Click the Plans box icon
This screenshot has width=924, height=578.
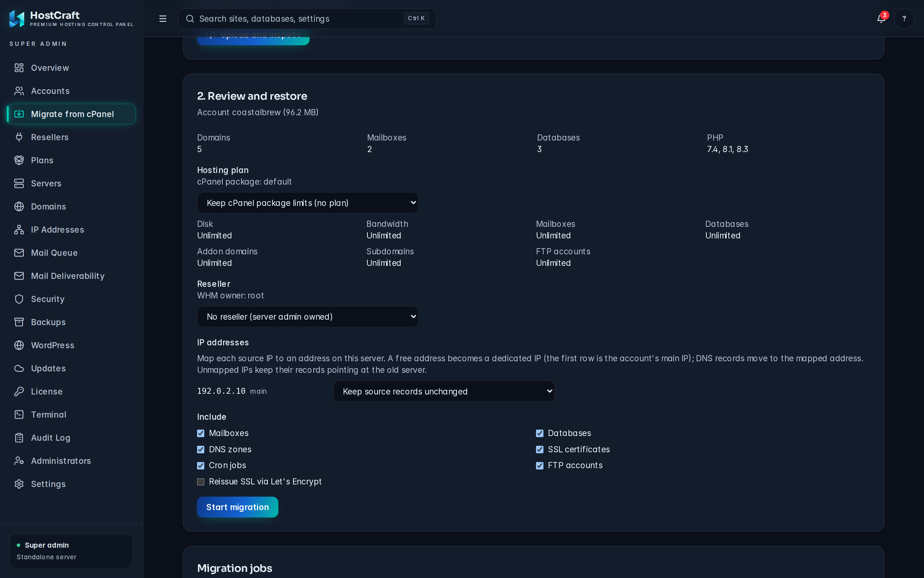19,160
